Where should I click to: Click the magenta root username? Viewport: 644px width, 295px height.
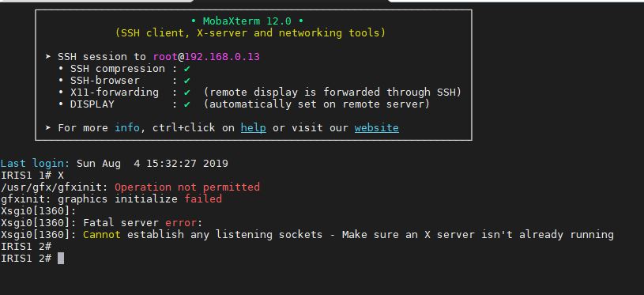point(165,57)
